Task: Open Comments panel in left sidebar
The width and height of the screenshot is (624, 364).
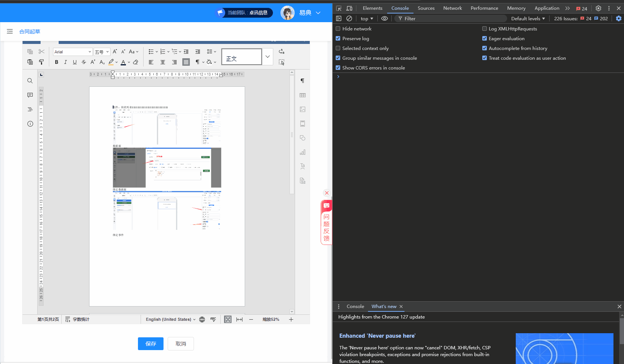Action: pyautogui.click(x=30, y=95)
